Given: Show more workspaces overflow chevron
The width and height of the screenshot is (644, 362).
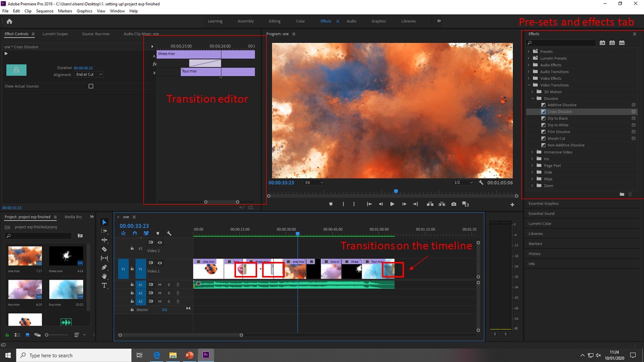Looking at the screenshot, I should (439, 21).
